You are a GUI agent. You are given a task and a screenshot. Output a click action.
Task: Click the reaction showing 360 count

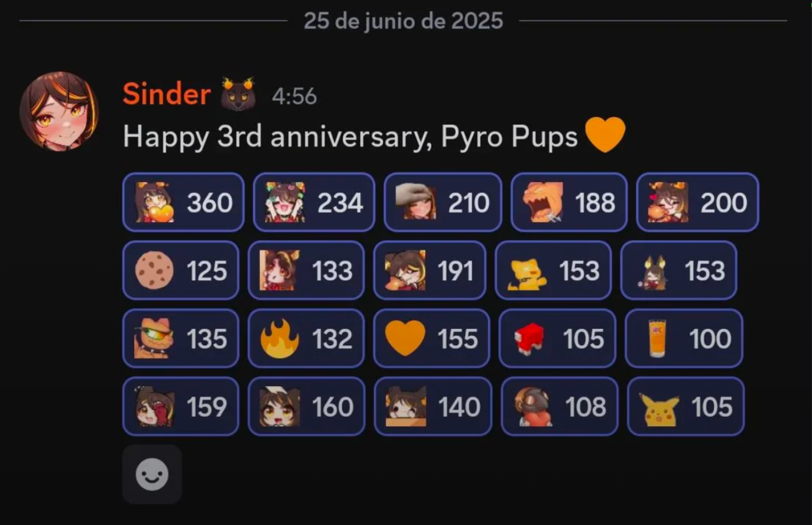click(183, 202)
